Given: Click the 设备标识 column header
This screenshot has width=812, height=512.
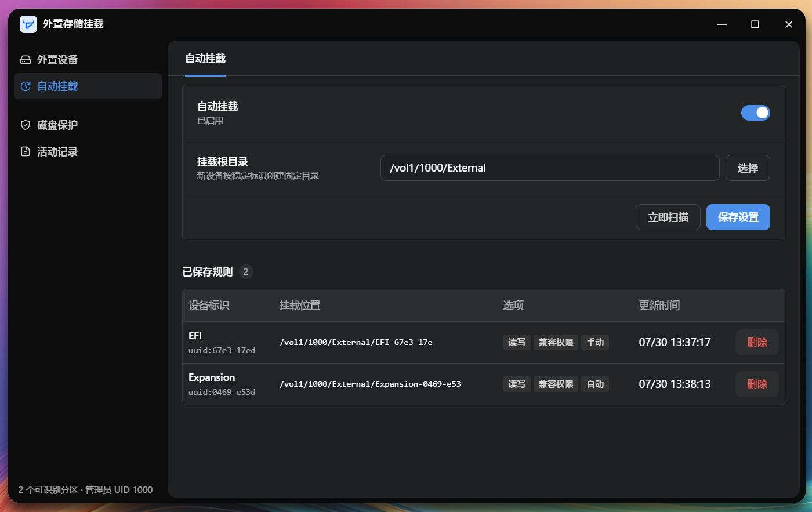Looking at the screenshot, I should 209,306.
